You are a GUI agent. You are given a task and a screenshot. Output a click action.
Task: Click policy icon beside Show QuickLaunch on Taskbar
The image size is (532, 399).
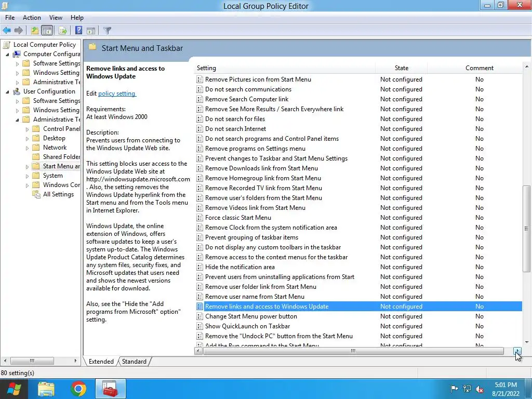point(200,326)
